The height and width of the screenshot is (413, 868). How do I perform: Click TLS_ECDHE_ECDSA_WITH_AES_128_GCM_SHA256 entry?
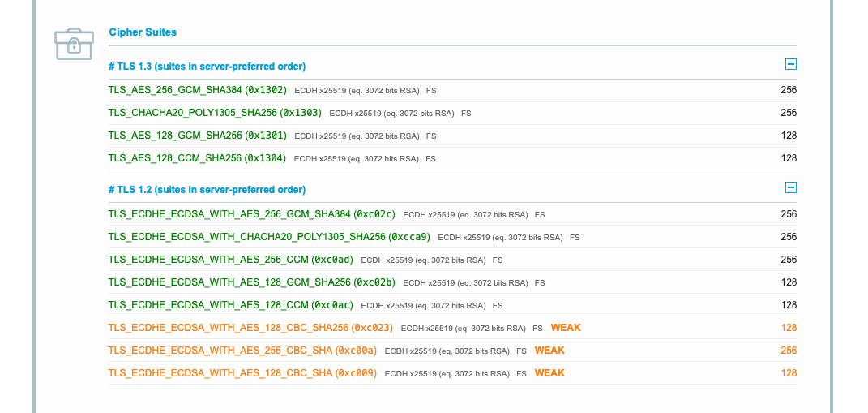[251, 282]
